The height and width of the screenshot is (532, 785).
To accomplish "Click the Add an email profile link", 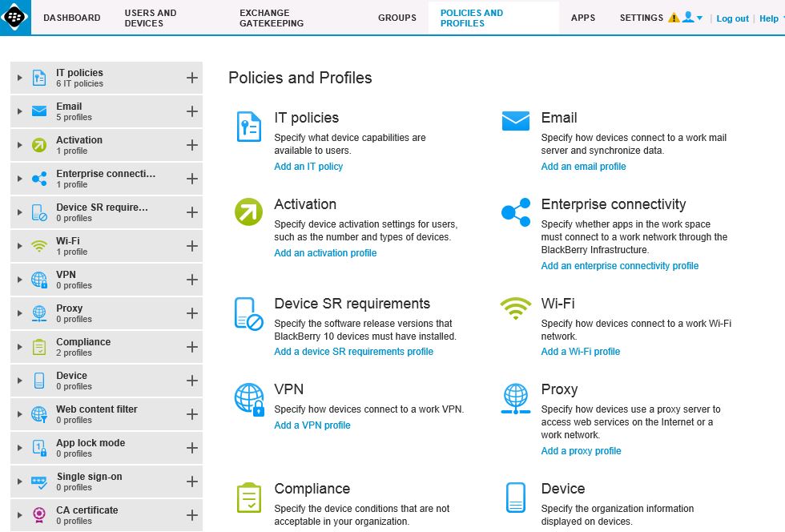I will pos(583,167).
